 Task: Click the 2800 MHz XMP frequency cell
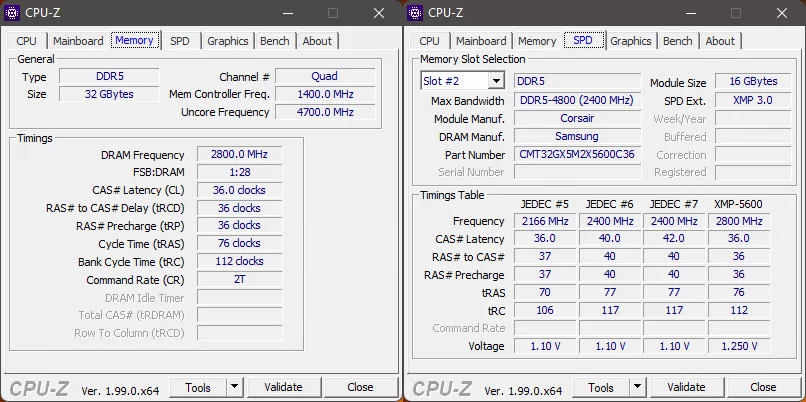coord(739,221)
